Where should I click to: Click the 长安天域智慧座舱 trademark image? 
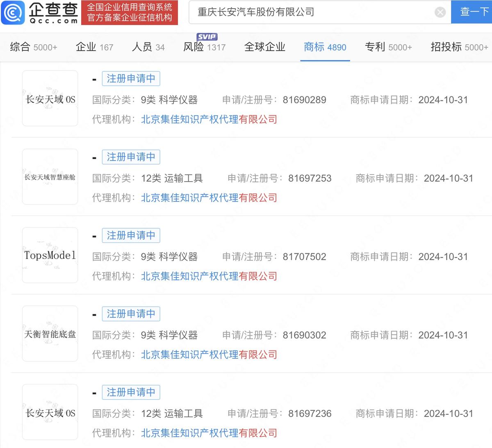click(x=50, y=176)
